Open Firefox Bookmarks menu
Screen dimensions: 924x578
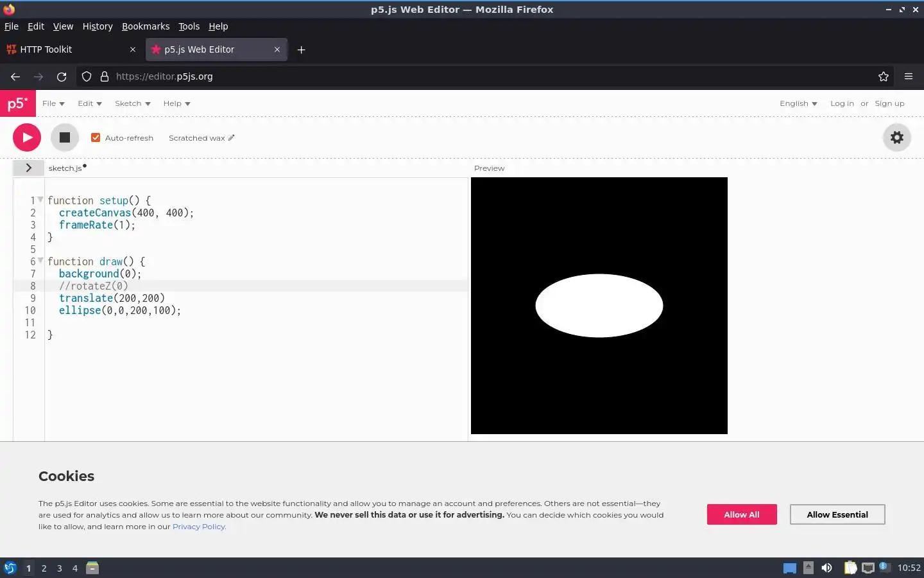coord(146,26)
